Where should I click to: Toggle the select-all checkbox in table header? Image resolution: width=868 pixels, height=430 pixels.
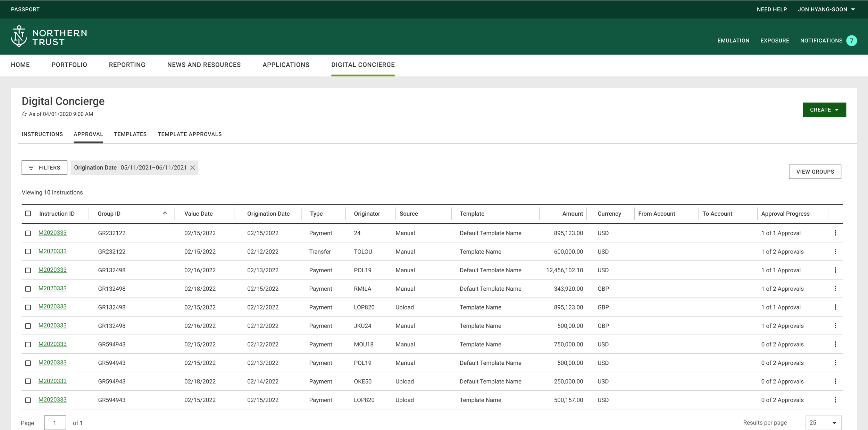[28, 214]
